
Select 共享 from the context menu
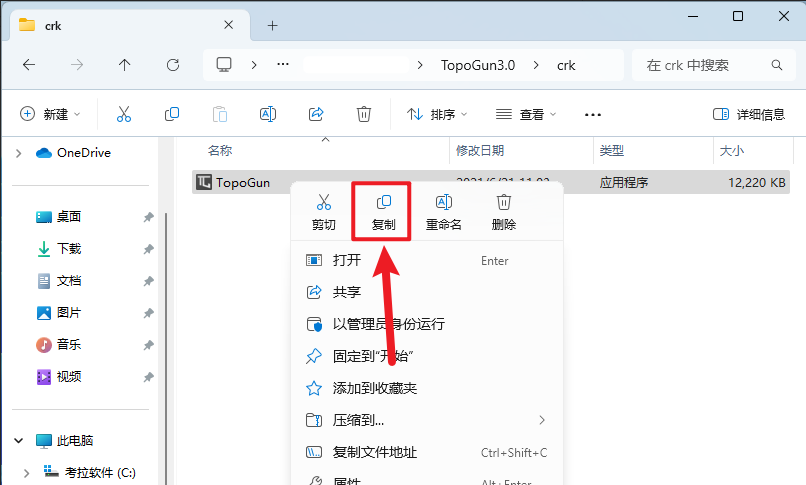[x=427, y=292]
